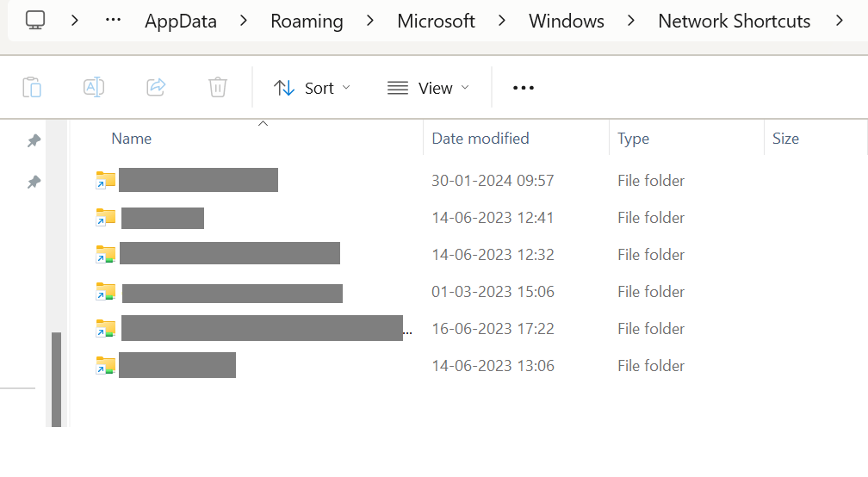Open the Sort dropdown menu
This screenshot has height=477, width=868.
tap(313, 88)
